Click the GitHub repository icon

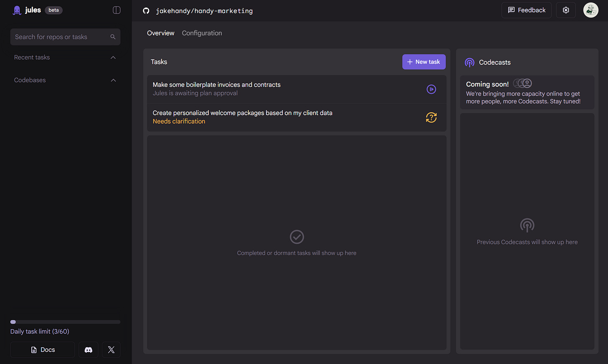[x=146, y=11]
